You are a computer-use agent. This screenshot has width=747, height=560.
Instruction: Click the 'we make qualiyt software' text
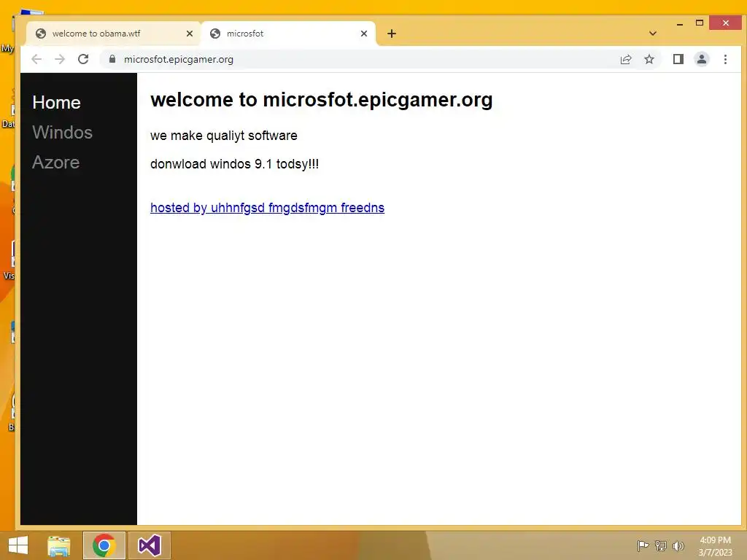pyautogui.click(x=224, y=136)
